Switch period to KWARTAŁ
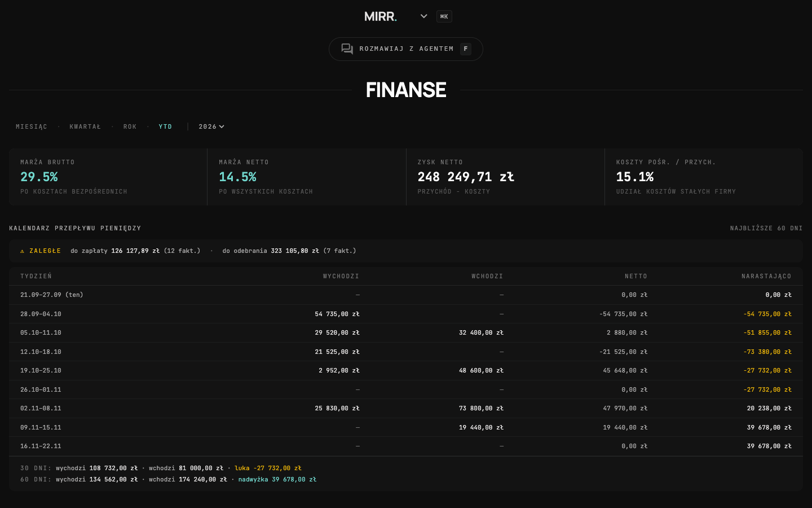The image size is (812, 508). coord(85,126)
